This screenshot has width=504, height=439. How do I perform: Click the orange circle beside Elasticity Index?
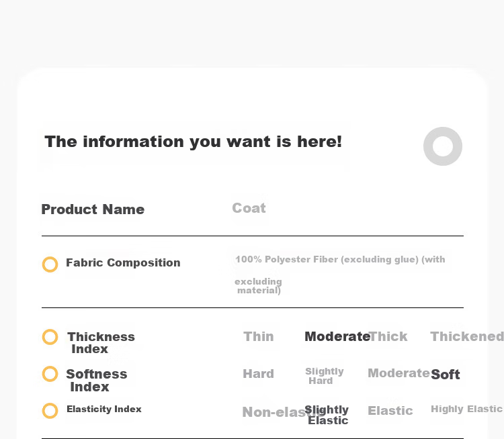pos(50,411)
